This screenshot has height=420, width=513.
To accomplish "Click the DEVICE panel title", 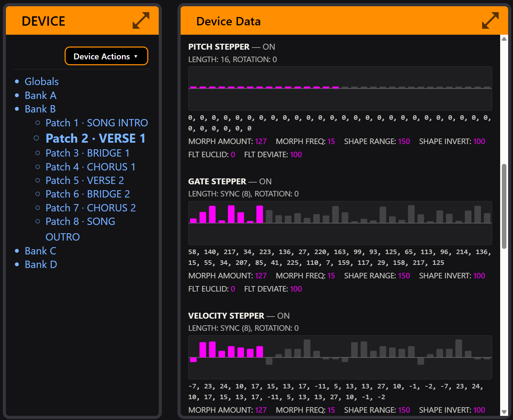I will [43, 21].
